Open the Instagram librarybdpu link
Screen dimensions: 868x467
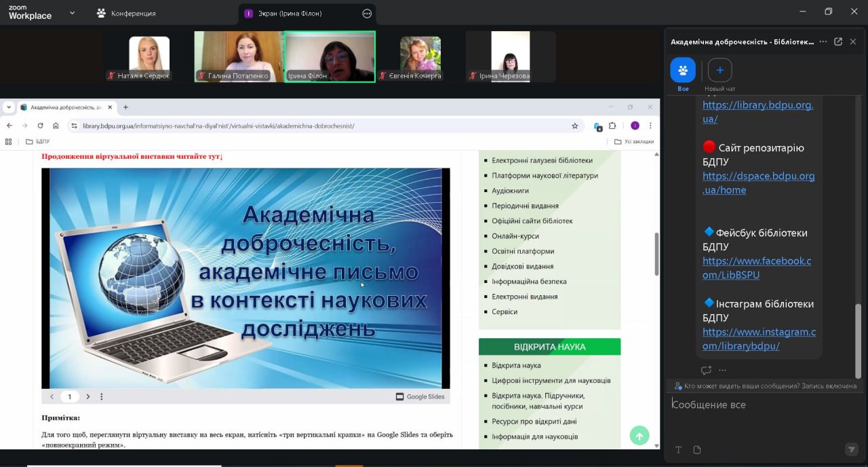759,339
